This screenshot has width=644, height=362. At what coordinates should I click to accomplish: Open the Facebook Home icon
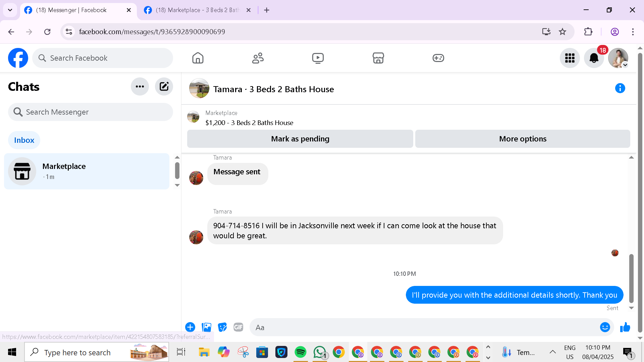point(198,58)
